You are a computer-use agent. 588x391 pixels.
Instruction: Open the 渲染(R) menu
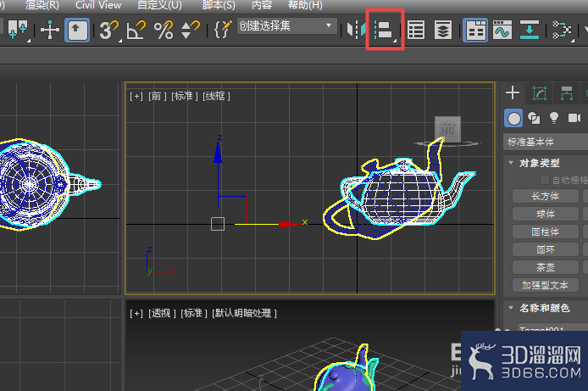(x=42, y=5)
